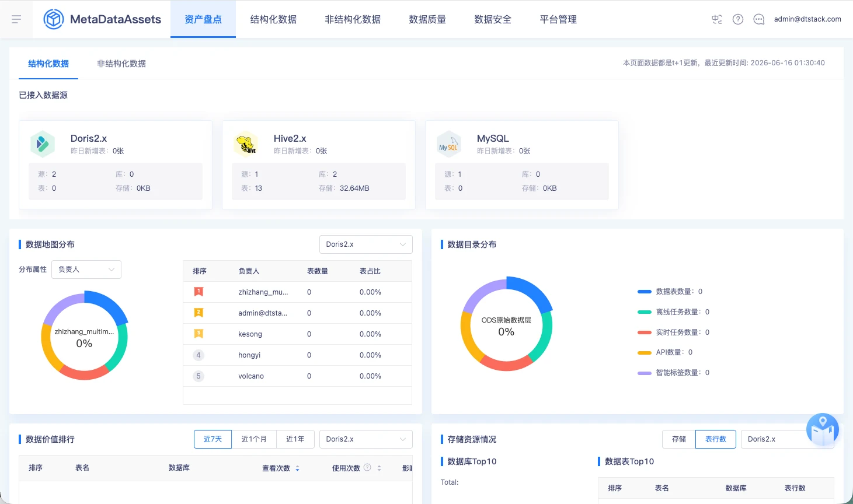Open 数据安全 top menu
This screenshot has height=504, width=853.
tap(493, 19)
